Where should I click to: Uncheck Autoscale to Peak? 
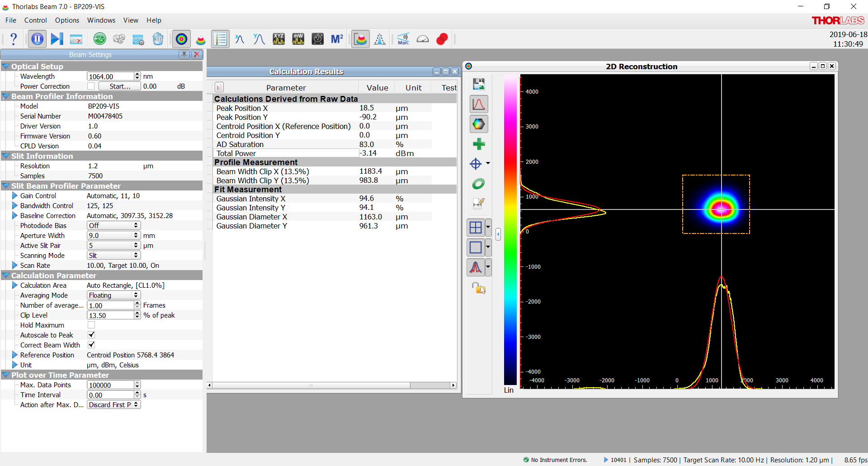[x=91, y=335]
